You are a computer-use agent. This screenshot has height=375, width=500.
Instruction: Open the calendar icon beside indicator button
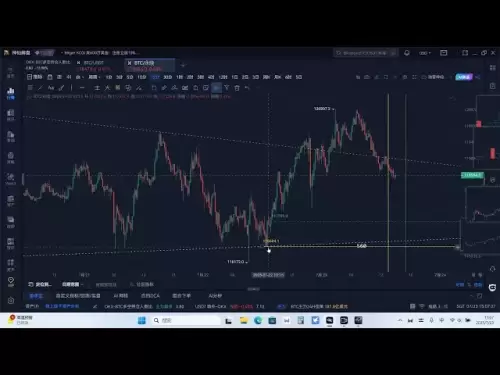click(x=50, y=77)
